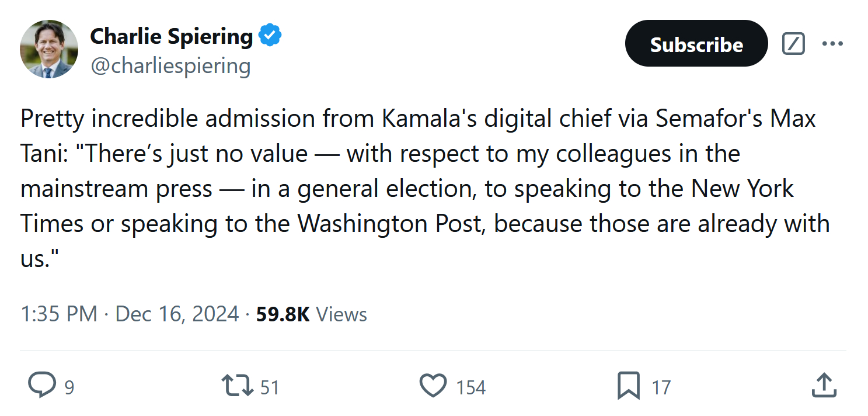Viewport: 868px width, 416px height.
Task: Toggle the bookmark icon
Action: pyautogui.click(x=629, y=386)
